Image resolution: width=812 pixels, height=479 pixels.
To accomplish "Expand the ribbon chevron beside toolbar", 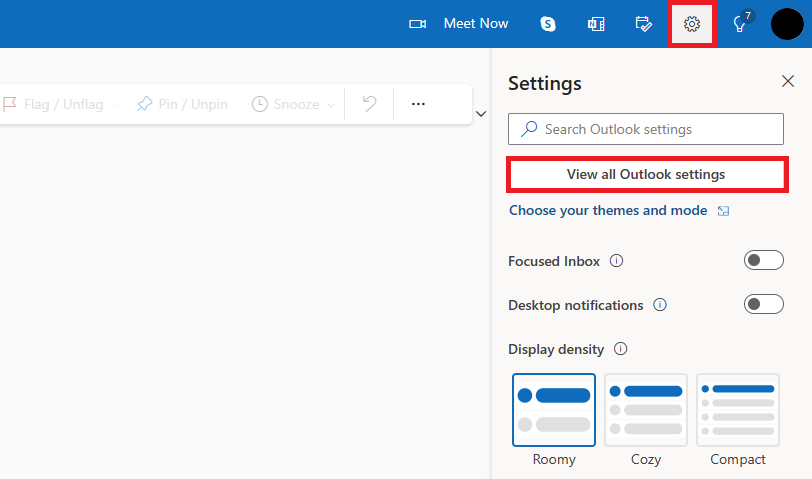I will click(x=481, y=114).
